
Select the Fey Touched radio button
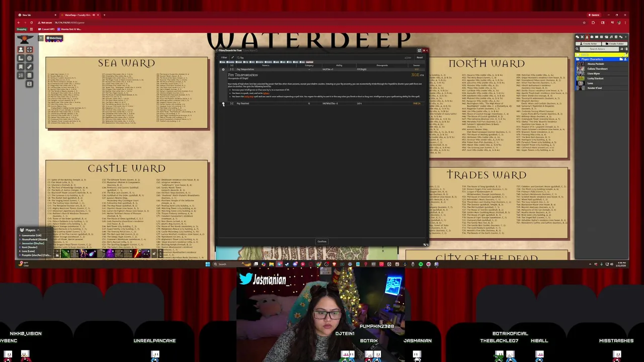pyautogui.click(x=223, y=104)
